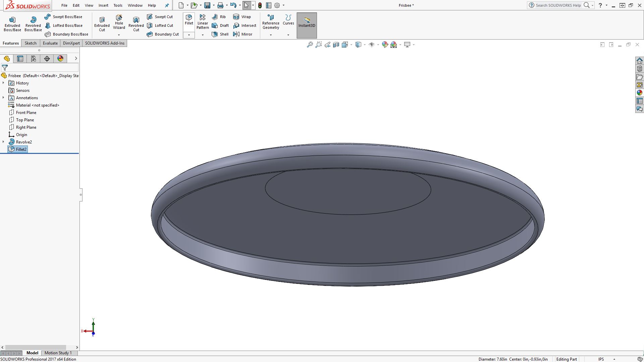Select the Linear Pattern tool
Screen dimensions: 644x362
[x=202, y=23]
